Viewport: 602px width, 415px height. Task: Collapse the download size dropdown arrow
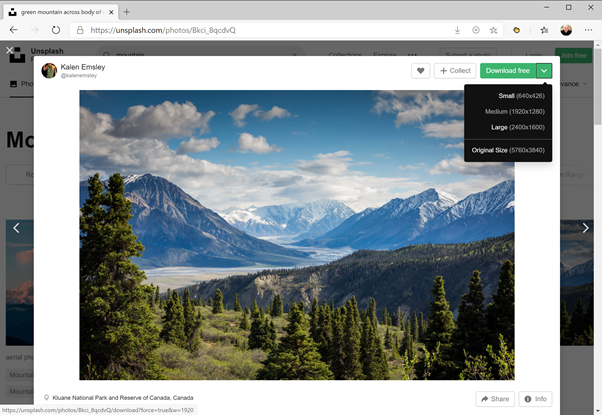tap(544, 71)
